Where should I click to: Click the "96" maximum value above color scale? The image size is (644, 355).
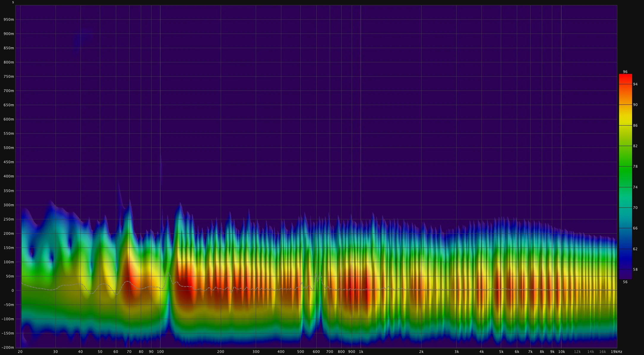pyautogui.click(x=625, y=72)
